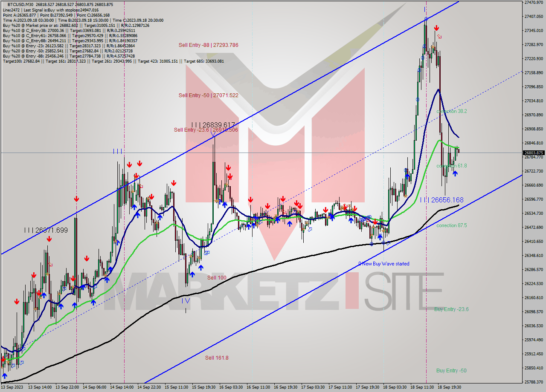546x392 pixels.
Task: Click time axis label '17 Sep 03:30'
Action: [x=313, y=387]
